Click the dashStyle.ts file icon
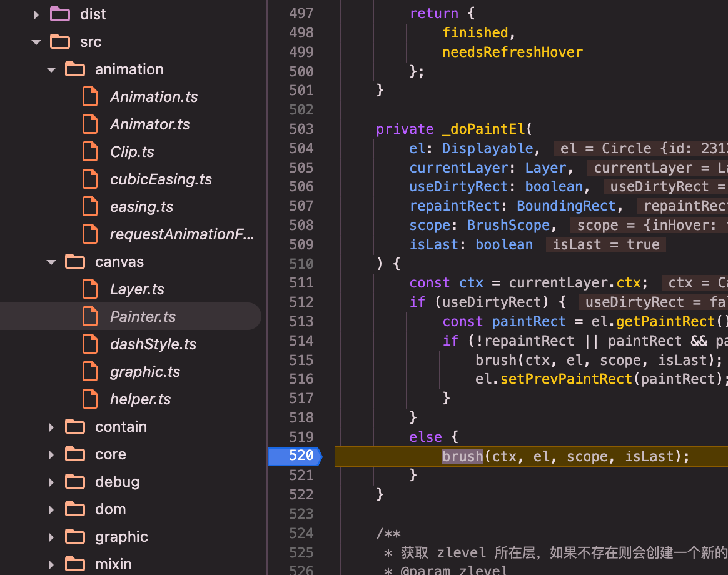This screenshot has height=575, width=728. click(x=91, y=344)
